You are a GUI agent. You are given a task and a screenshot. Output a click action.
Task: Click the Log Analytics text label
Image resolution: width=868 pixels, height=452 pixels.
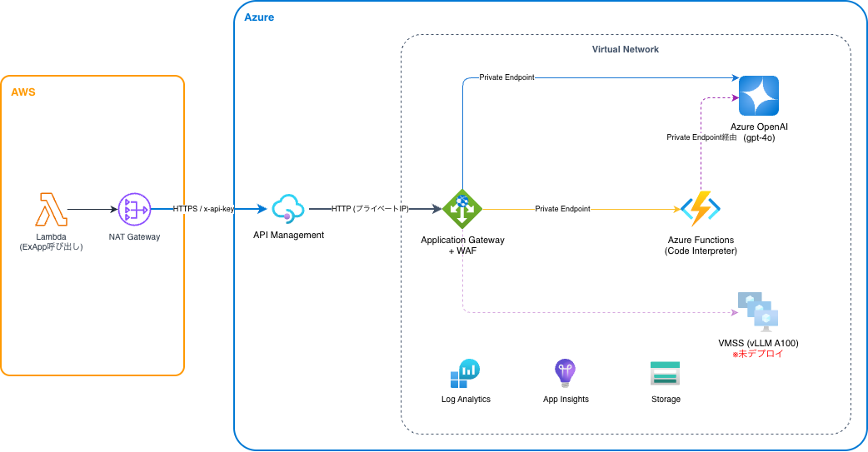[466, 400]
